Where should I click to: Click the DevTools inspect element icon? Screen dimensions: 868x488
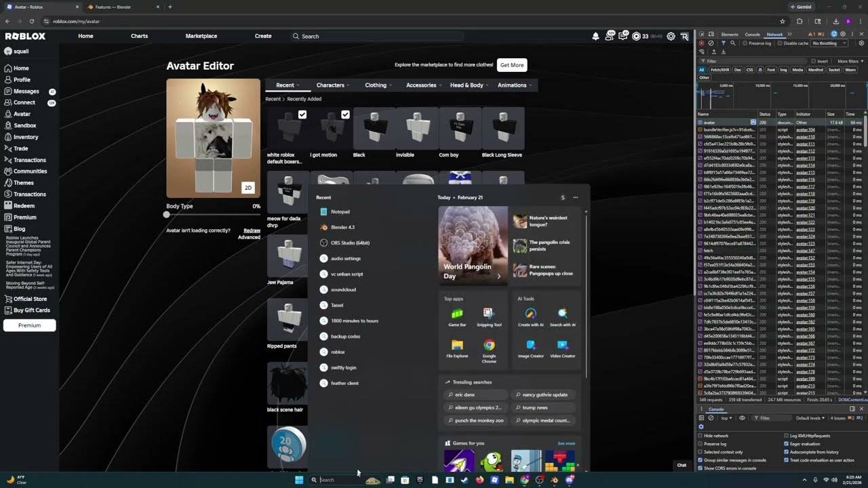pyautogui.click(x=701, y=34)
